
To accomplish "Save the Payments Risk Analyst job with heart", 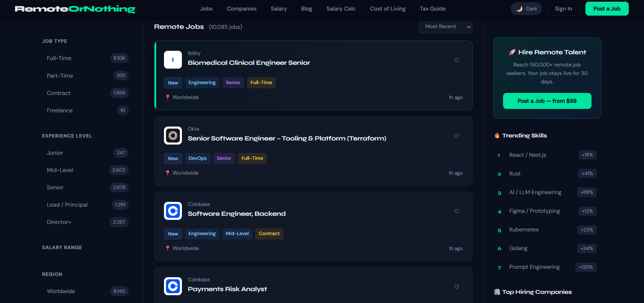I will coord(456,287).
